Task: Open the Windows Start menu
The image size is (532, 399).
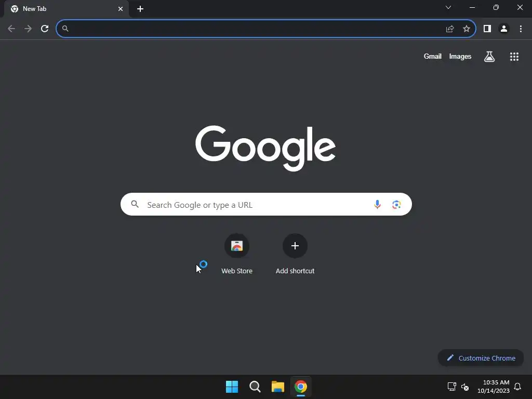Action: pos(232,387)
